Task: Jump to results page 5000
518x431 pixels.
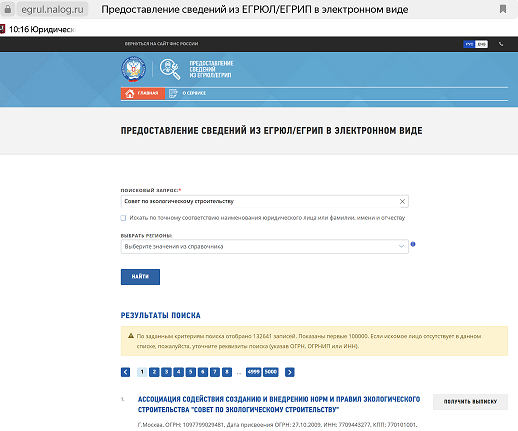Action: 271,372
